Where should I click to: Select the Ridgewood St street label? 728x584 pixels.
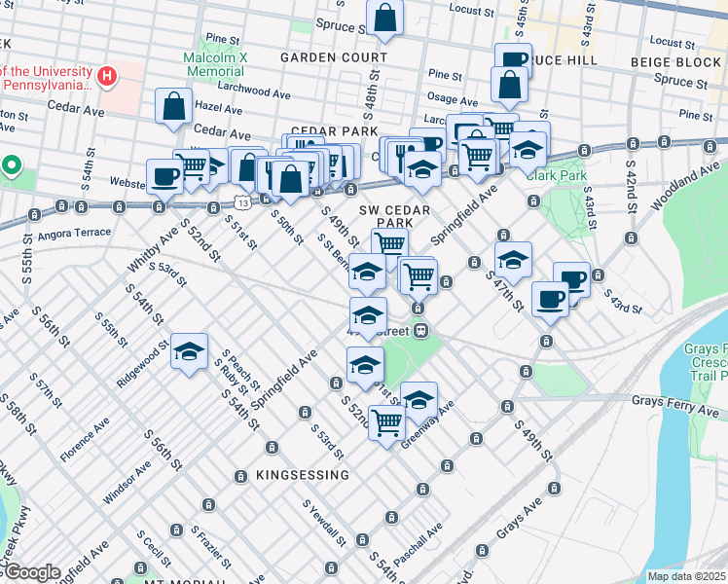click(x=142, y=364)
